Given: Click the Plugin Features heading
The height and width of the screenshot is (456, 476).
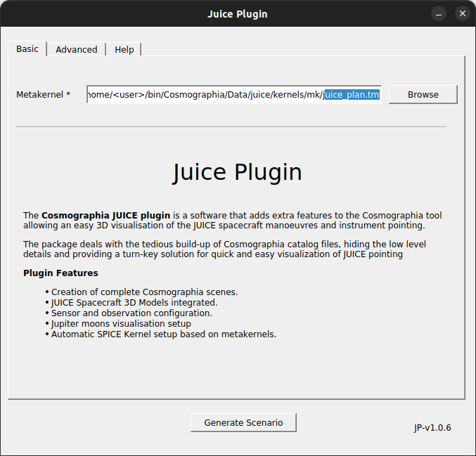Looking at the screenshot, I should (x=60, y=273).
